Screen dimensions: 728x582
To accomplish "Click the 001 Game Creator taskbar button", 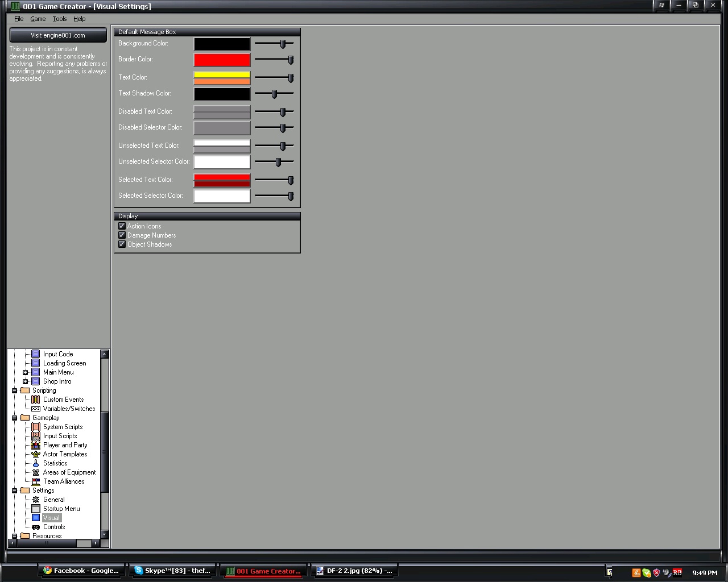I will (x=264, y=571).
